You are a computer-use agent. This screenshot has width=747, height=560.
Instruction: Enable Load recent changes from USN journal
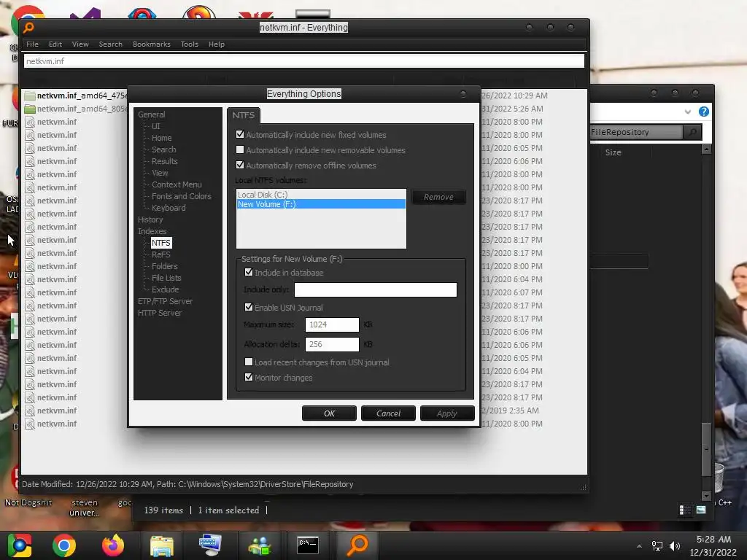pyautogui.click(x=249, y=362)
